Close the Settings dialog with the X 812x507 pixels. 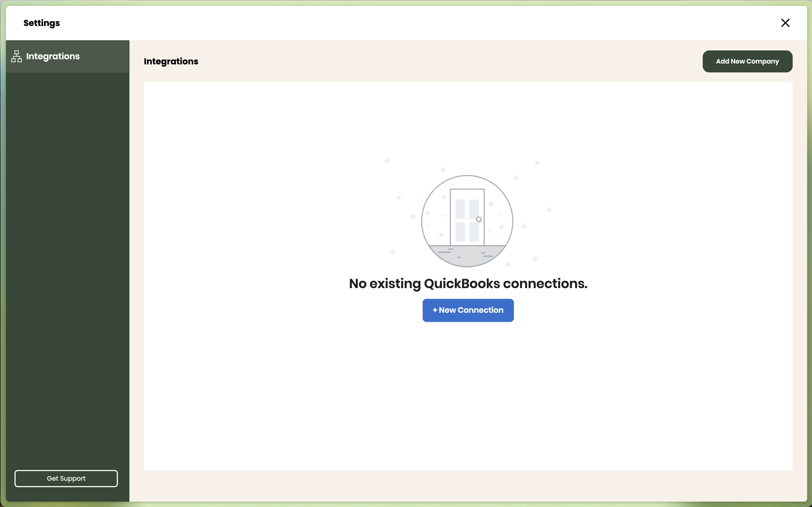[785, 23]
